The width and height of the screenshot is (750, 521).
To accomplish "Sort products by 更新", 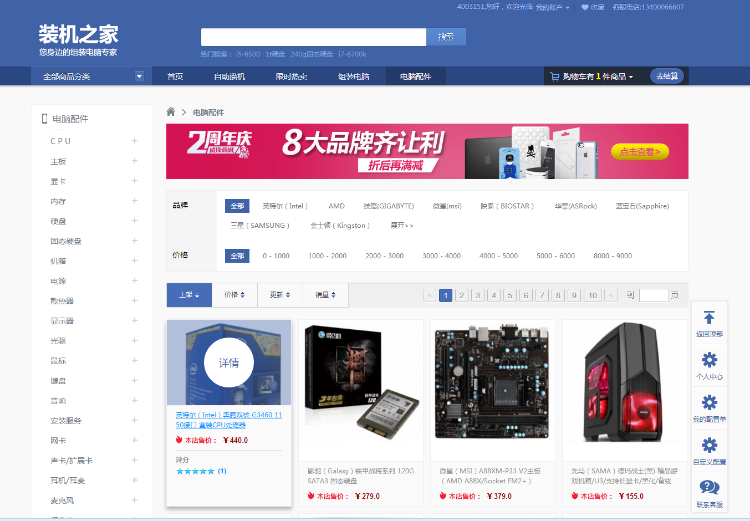I will pyautogui.click(x=280, y=295).
